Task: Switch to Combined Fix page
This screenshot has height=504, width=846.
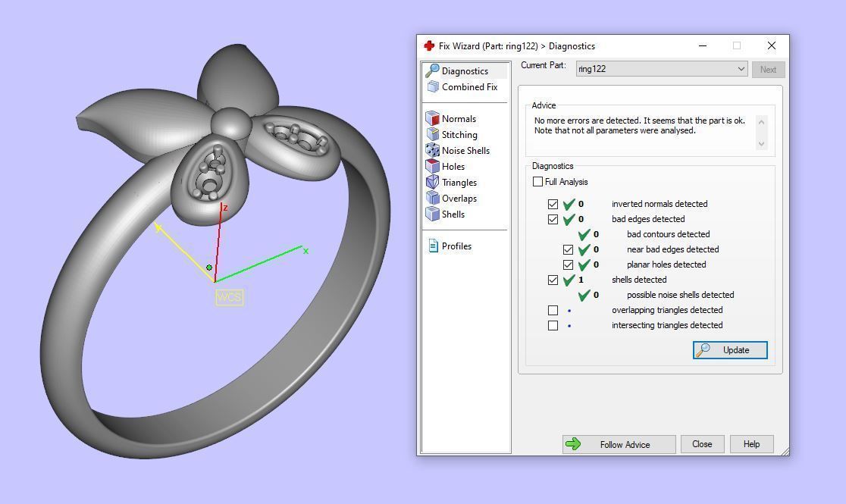Action: [x=469, y=87]
